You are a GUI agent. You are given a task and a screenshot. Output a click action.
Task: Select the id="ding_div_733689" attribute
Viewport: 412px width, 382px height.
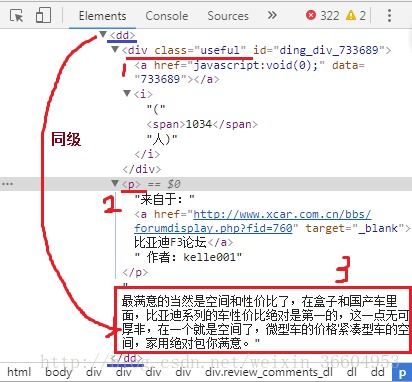[x=319, y=50]
